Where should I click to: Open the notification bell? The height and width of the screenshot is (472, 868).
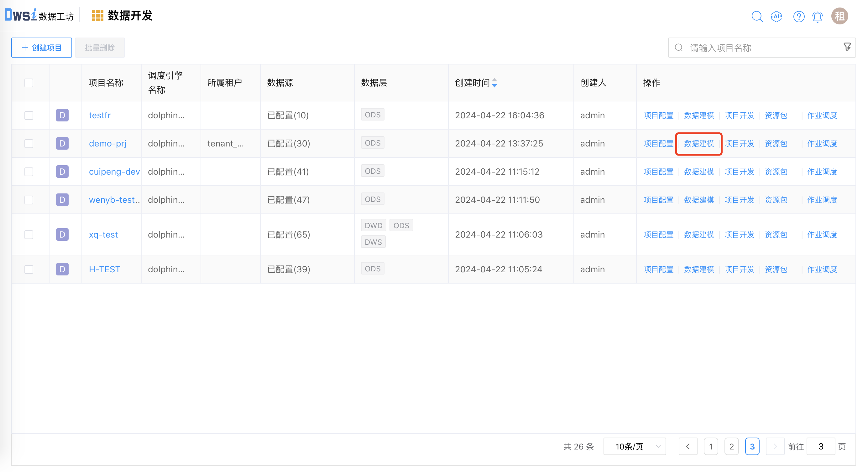point(818,16)
